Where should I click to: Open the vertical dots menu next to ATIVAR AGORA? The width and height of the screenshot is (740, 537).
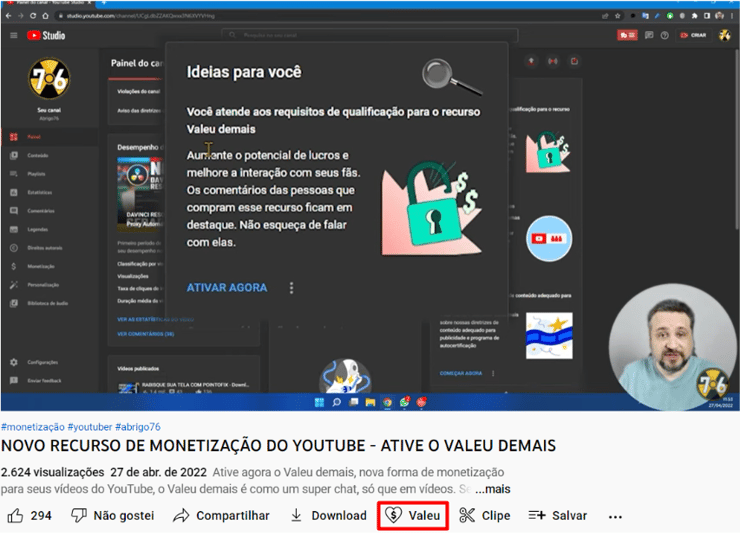point(291,288)
